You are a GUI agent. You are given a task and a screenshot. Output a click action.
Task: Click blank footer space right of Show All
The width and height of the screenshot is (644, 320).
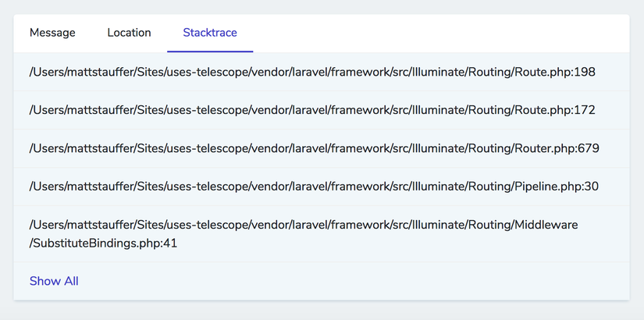(351, 281)
